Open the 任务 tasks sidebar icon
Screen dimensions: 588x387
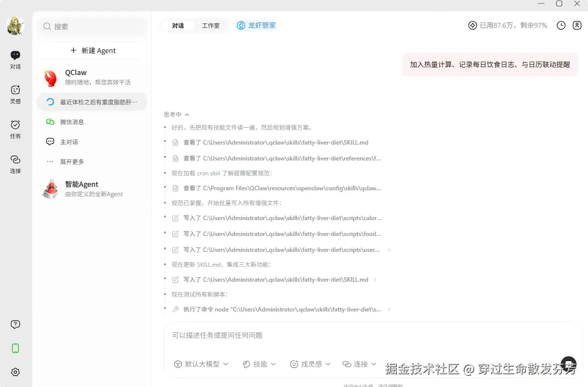15,129
